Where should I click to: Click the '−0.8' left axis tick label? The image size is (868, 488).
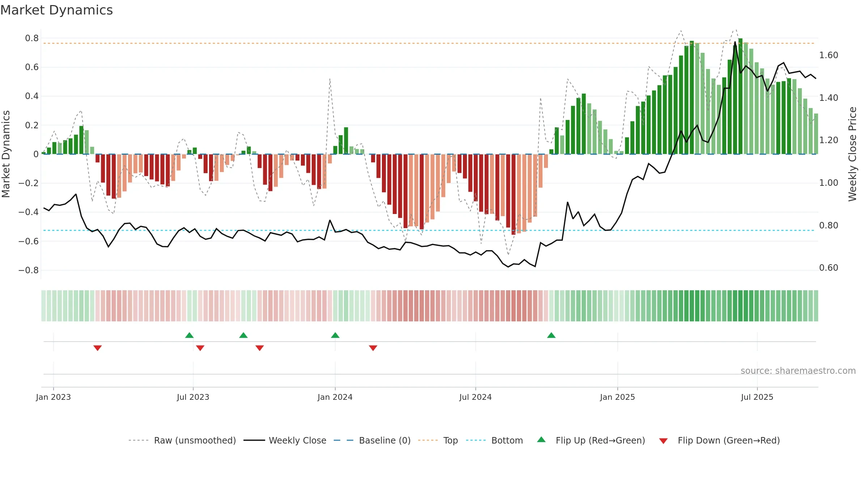click(x=29, y=270)
